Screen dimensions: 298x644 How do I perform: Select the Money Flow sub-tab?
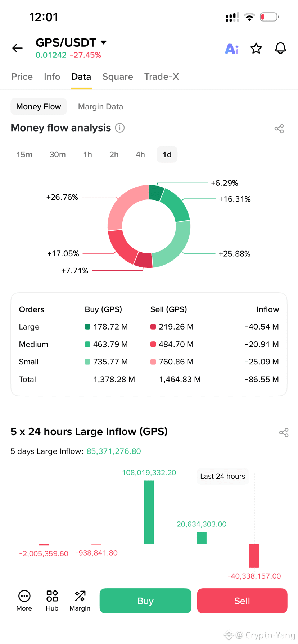click(x=39, y=106)
